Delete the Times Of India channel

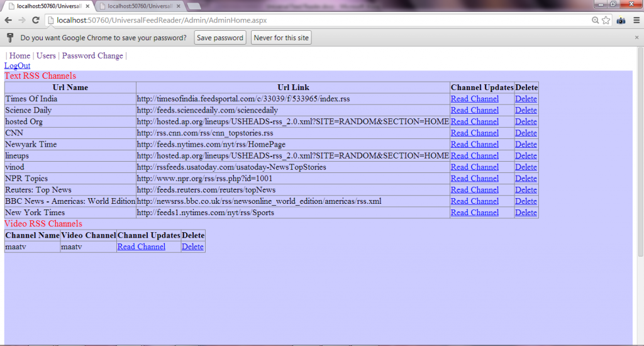(x=526, y=99)
